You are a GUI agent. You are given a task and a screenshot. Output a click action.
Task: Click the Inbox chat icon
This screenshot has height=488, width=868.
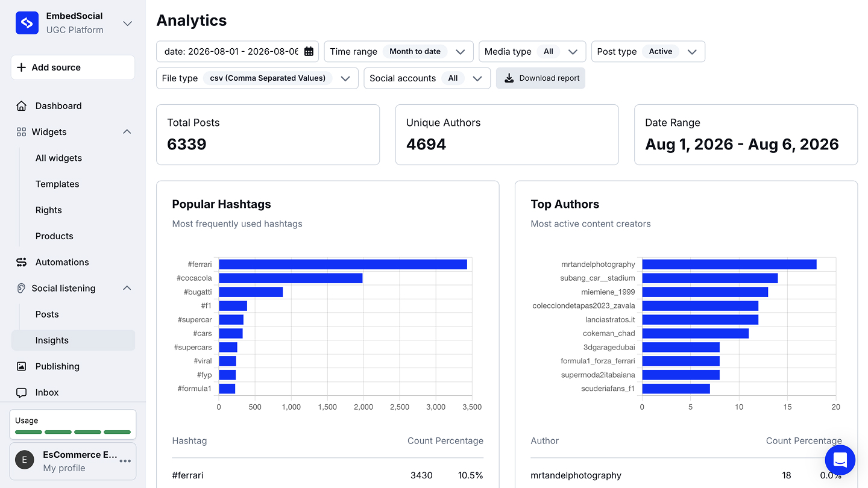click(x=22, y=392)
